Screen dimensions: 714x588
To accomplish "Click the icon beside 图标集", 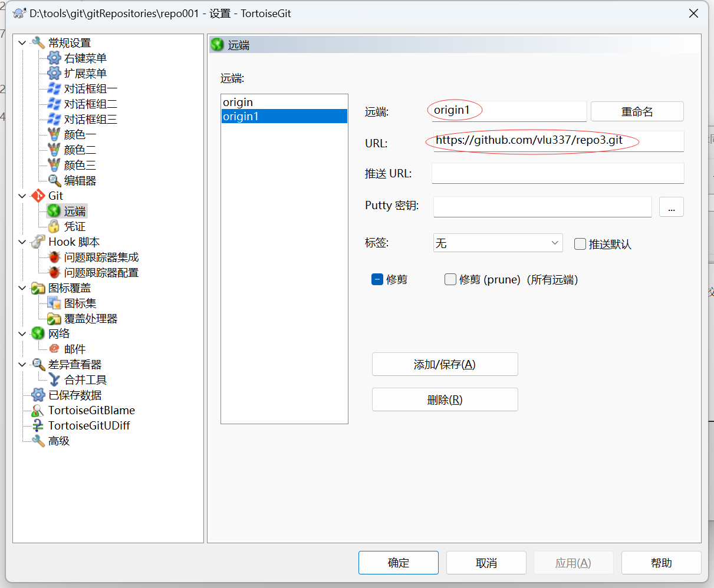I will (54, 303).
